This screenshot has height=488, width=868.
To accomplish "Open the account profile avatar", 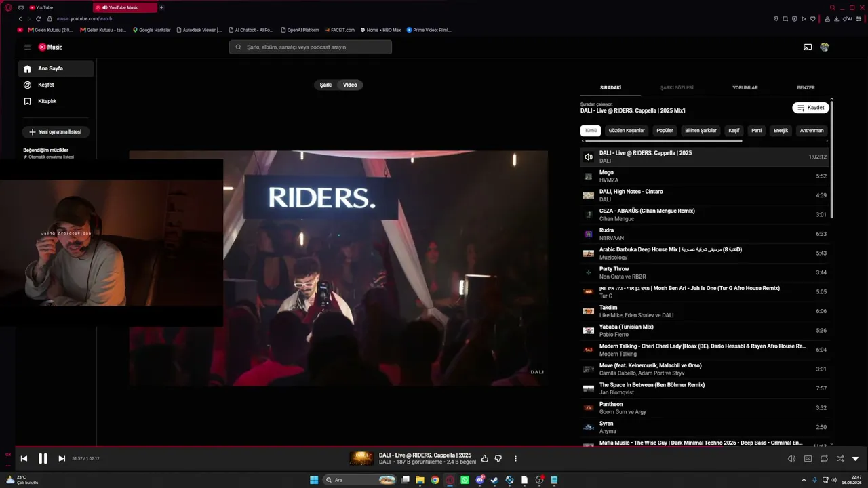I will point(825,47).
